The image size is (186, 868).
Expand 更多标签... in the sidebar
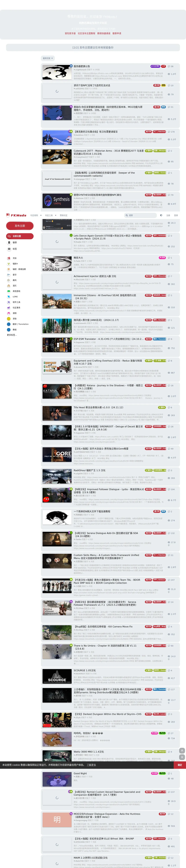tap(12, 335)
